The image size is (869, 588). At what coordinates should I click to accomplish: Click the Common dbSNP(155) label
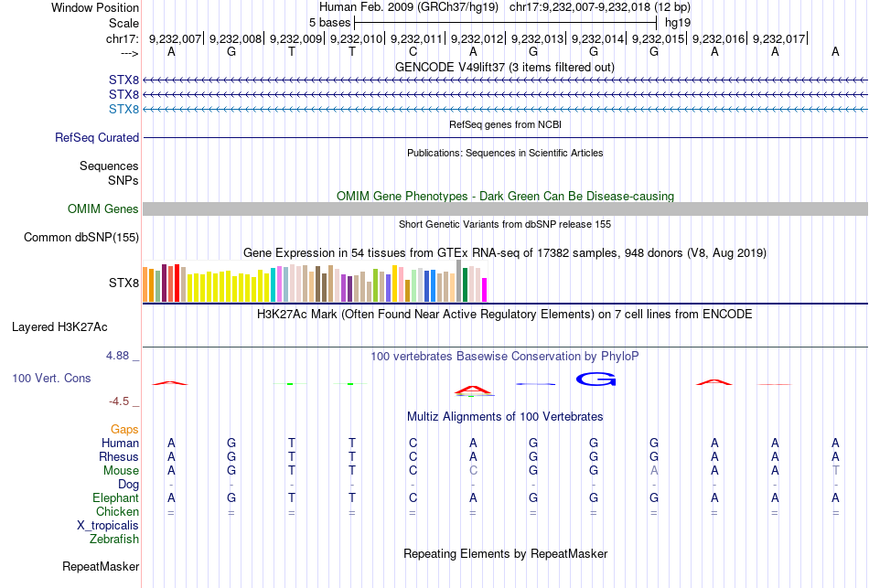[81, 237]
